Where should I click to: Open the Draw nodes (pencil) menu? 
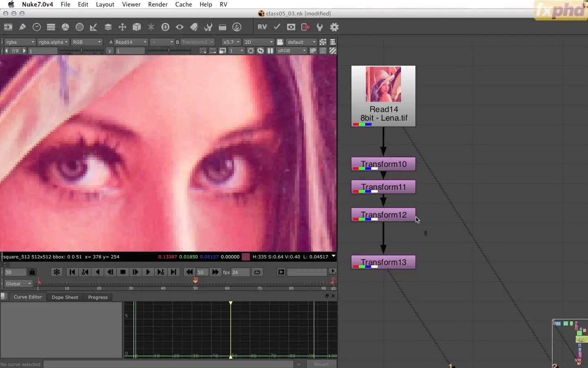click(22, 27)
